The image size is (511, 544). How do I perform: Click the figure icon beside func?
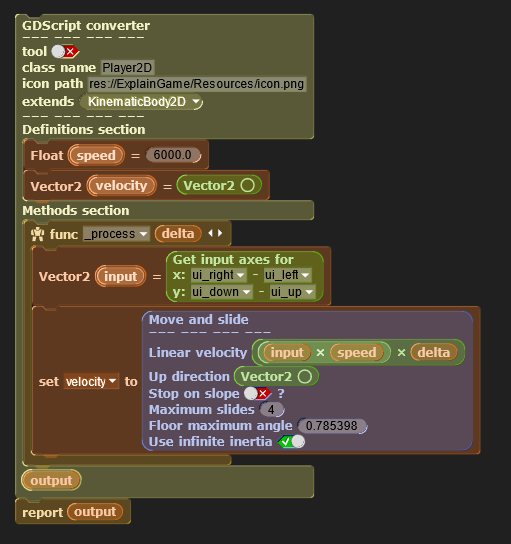tap(37, 234)
